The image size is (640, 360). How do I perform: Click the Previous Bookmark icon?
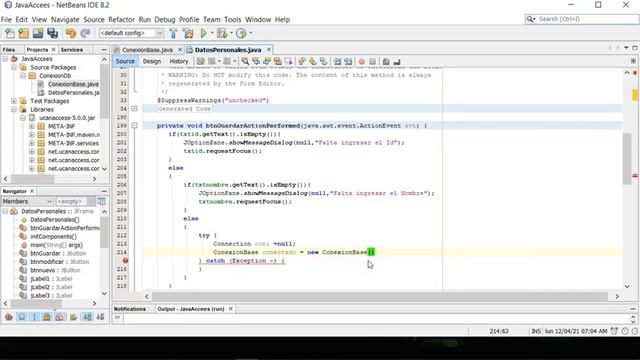click(302, 61)
